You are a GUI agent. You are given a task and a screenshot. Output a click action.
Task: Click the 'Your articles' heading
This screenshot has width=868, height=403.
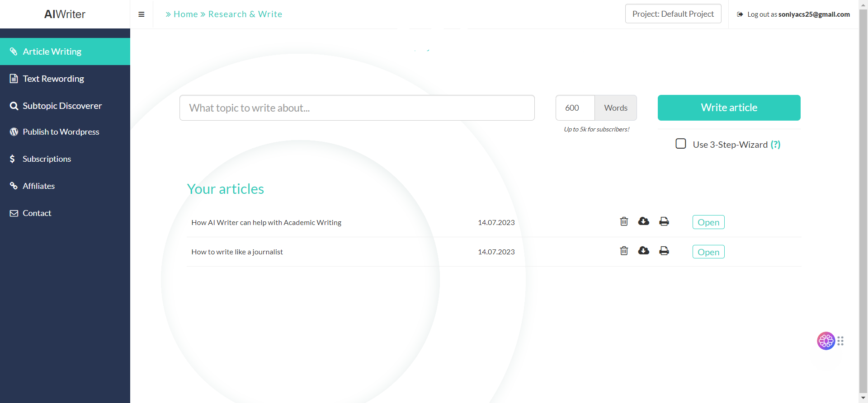pyautogui.click(x=226, y=189)
